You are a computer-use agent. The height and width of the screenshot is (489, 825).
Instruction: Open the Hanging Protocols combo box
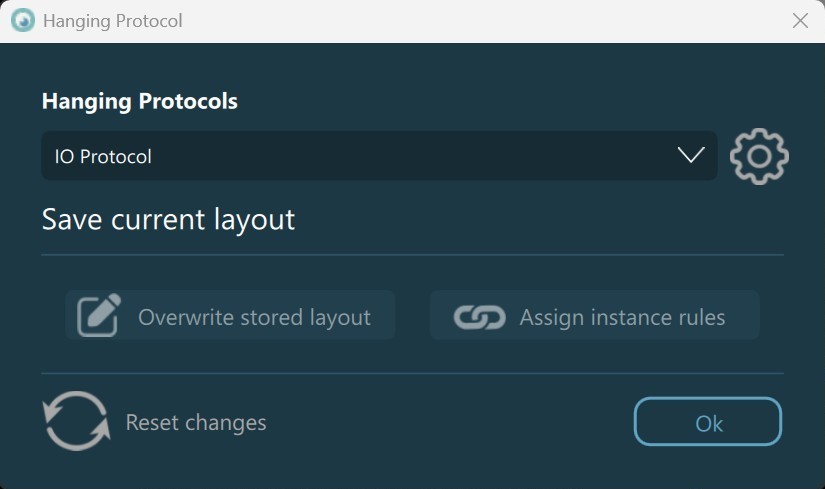[378, 156]
